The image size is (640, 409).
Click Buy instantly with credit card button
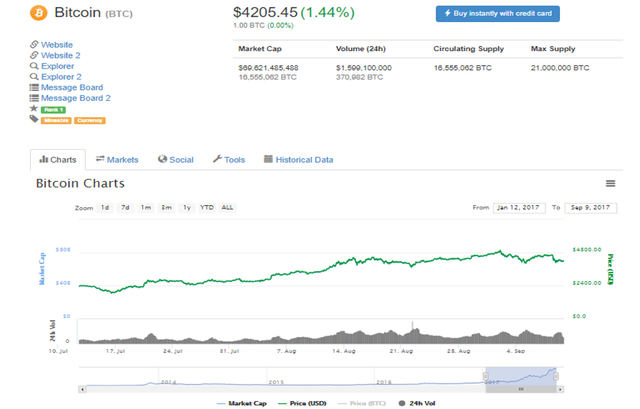[x=498, y=13]
